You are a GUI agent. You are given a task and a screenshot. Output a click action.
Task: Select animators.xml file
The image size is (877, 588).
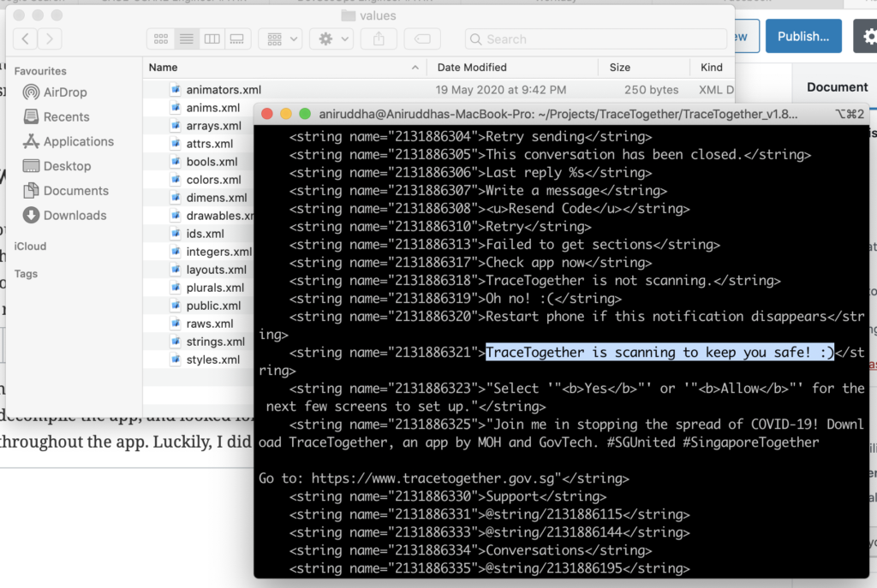[224, 89]
